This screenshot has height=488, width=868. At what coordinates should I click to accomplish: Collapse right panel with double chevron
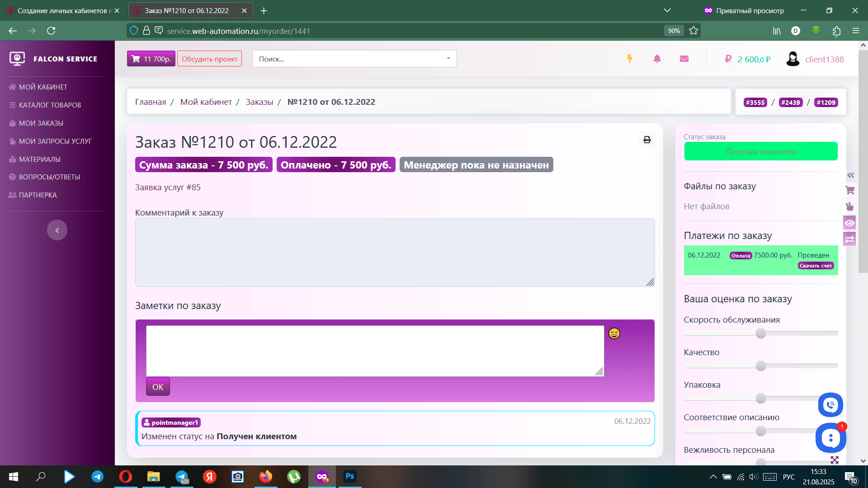pyautogui.click(x=851, y=175)
